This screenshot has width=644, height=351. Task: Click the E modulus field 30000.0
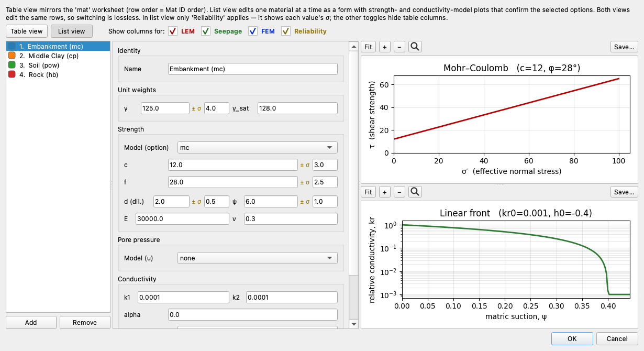point(182,218)
